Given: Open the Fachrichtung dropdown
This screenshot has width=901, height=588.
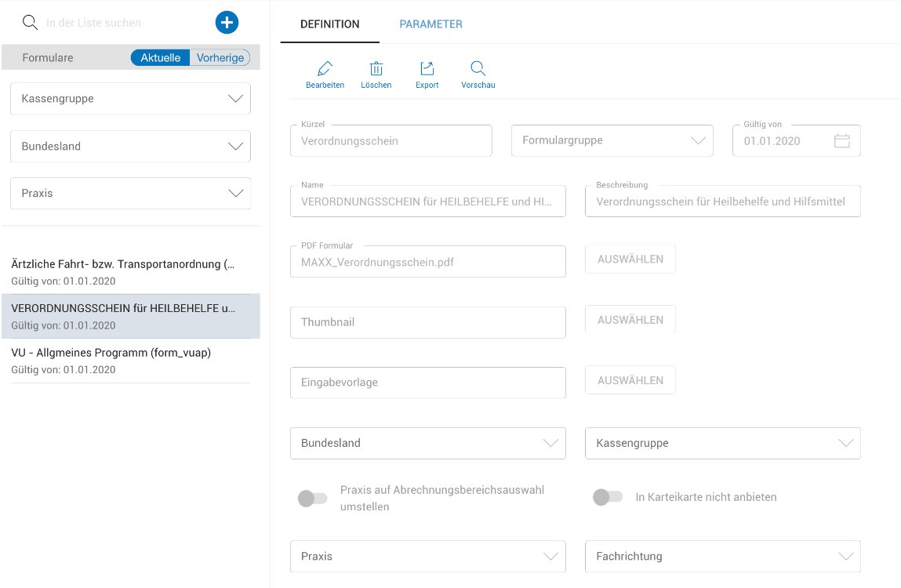Looking at the screenshot, I should (722, 556).
